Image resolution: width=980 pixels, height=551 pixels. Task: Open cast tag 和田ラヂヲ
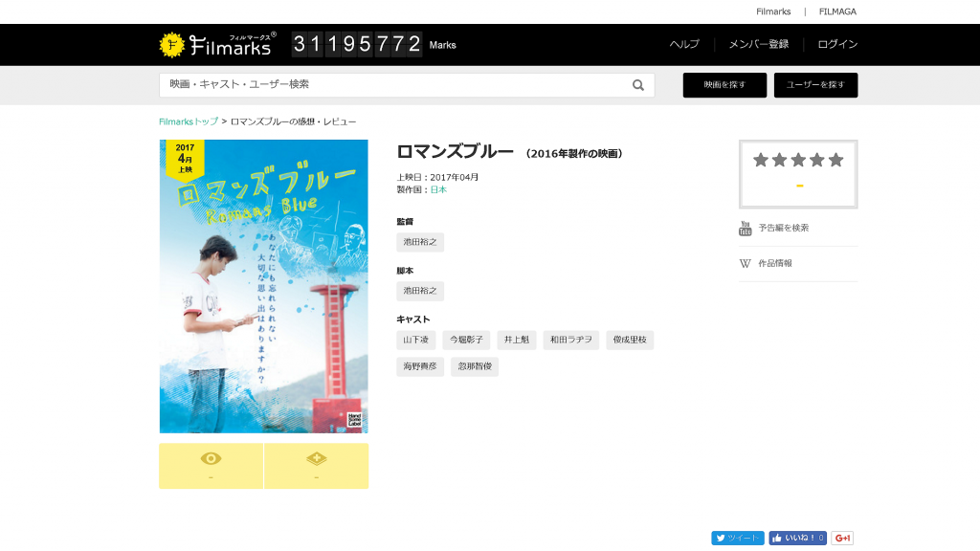tap(570, 340)
